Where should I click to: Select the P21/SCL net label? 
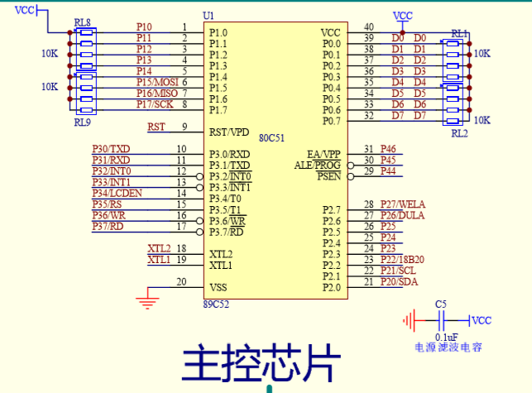[x=398, y=271]
